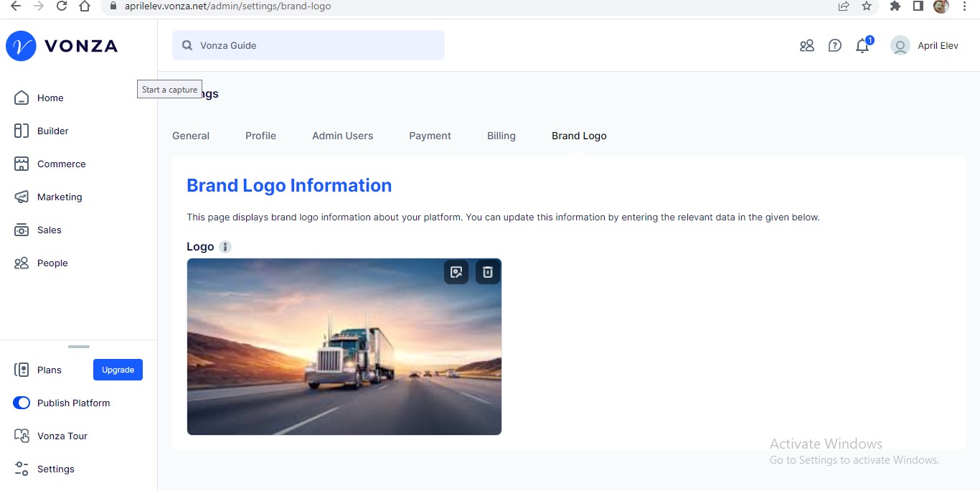Switch to the Admin Users tab
The image size is (980, 491).
click(x=342, y=136)
